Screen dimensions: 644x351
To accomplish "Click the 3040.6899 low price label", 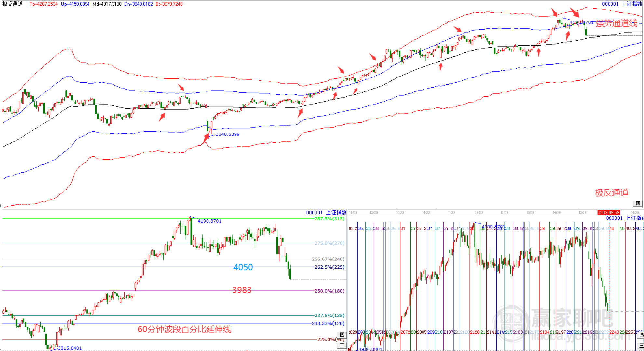I will click(227, 134).
